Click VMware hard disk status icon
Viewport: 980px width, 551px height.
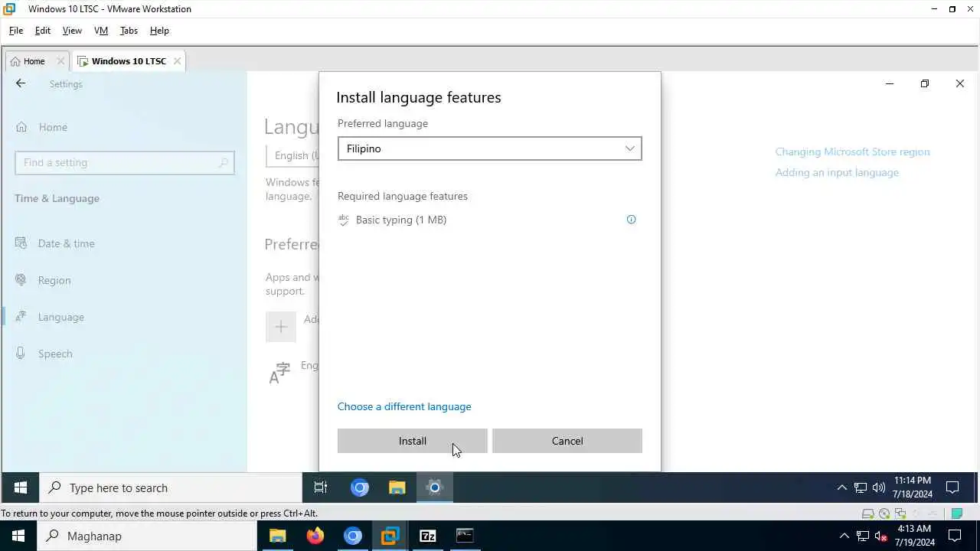[x=867, y=514]
